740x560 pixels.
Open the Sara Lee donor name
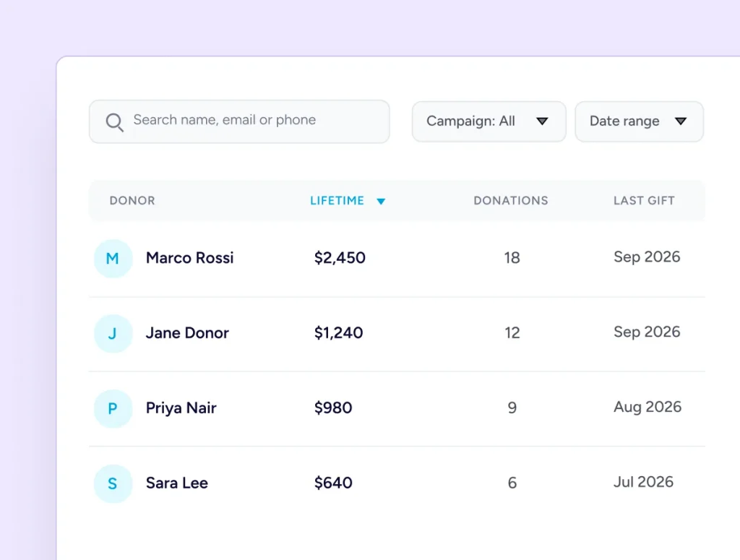[x=177, y=483]
